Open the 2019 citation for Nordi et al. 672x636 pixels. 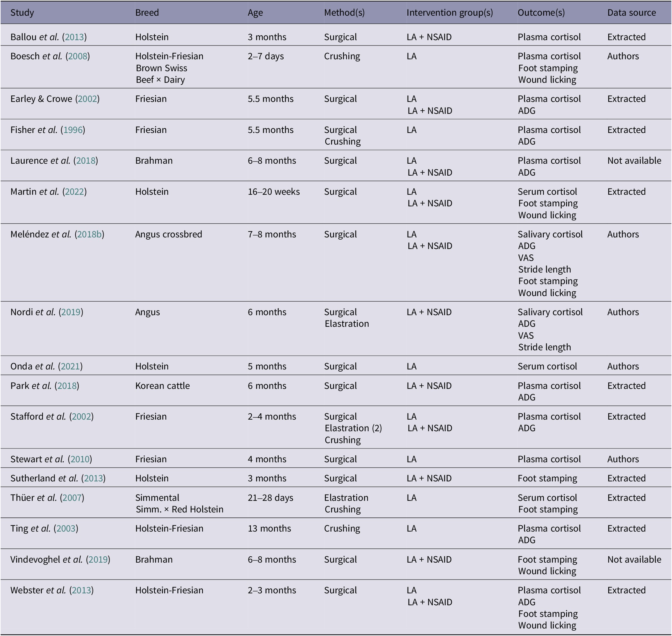coord(71,312)
